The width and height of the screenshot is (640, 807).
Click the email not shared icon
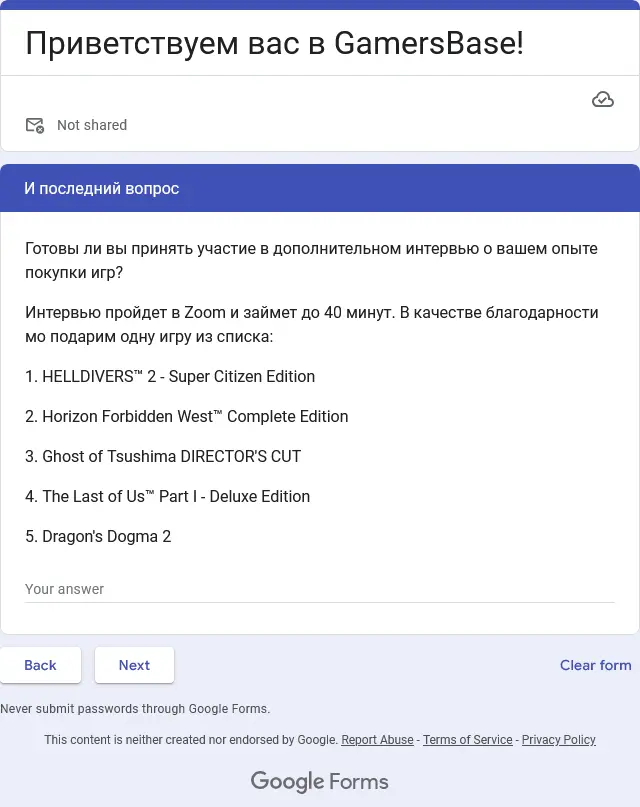tap(35, 125)
